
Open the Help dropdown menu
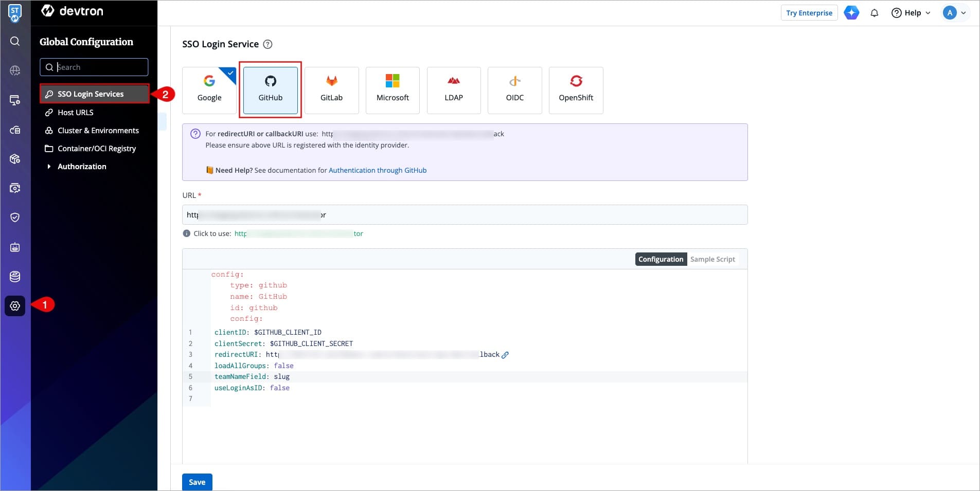[x=912, y=13]
